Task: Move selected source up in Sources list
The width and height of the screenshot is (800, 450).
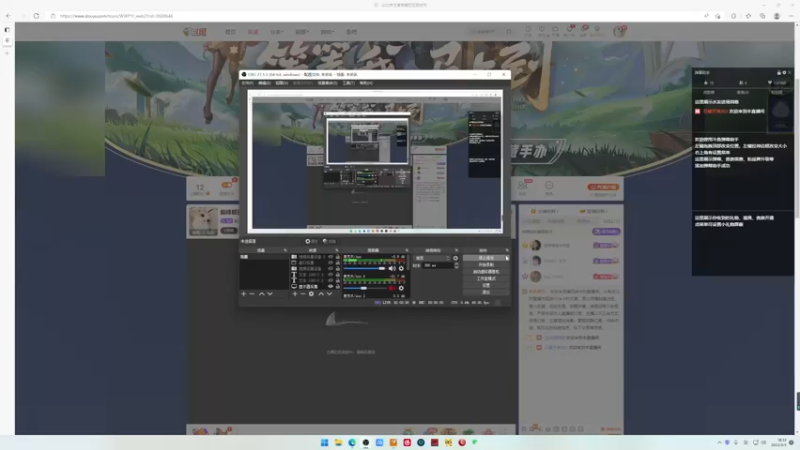Action: (321, 294)
